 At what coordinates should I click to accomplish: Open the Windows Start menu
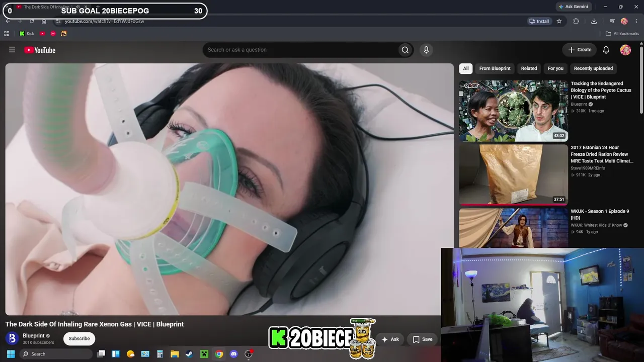point(11,354)
